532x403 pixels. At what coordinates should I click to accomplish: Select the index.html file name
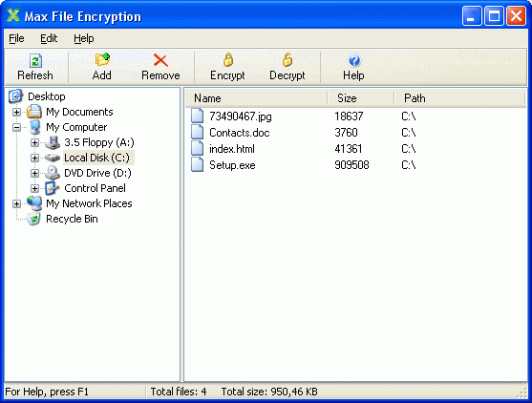232,149
